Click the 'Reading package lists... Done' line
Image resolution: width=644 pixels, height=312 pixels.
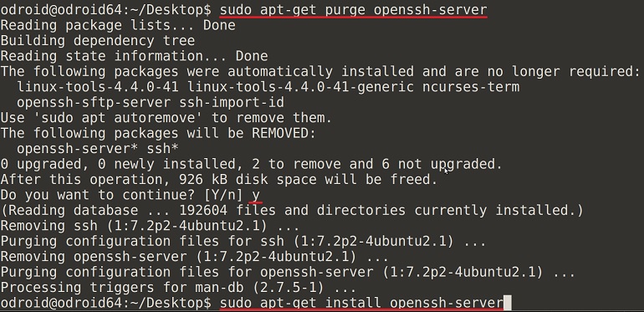(118, 25)
